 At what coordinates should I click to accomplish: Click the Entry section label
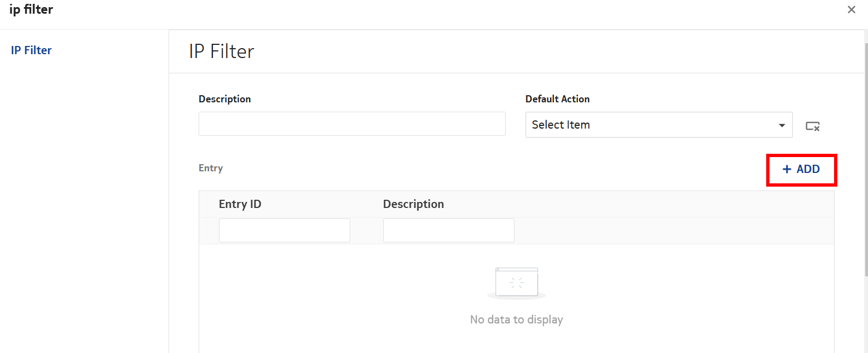click(x=211, y=168)
